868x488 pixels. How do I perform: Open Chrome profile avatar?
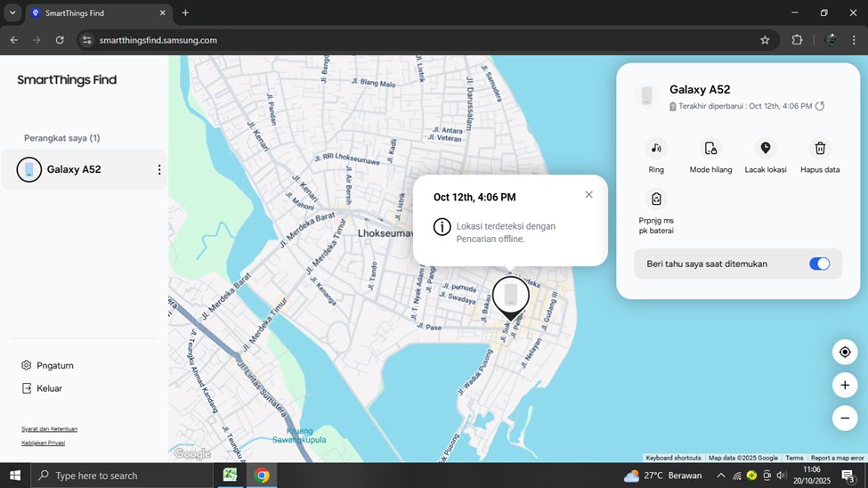click(831, 40)
